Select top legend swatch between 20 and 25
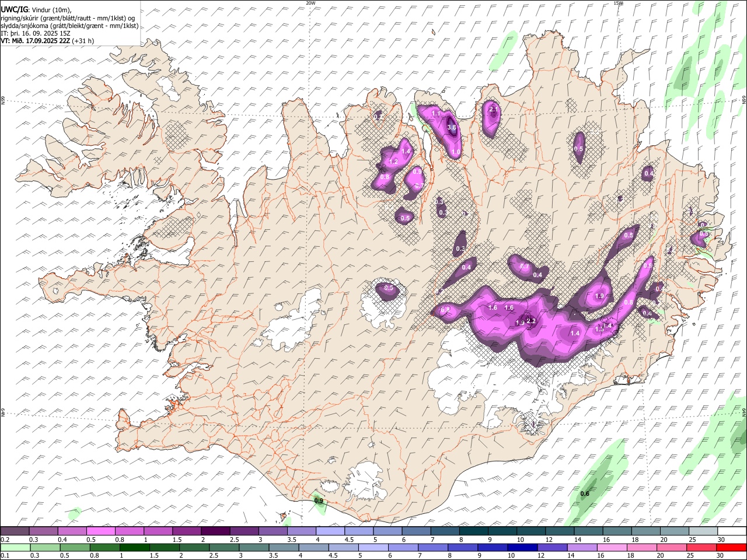The height and width of the screenshot is (560, 747). coord(675,531)
